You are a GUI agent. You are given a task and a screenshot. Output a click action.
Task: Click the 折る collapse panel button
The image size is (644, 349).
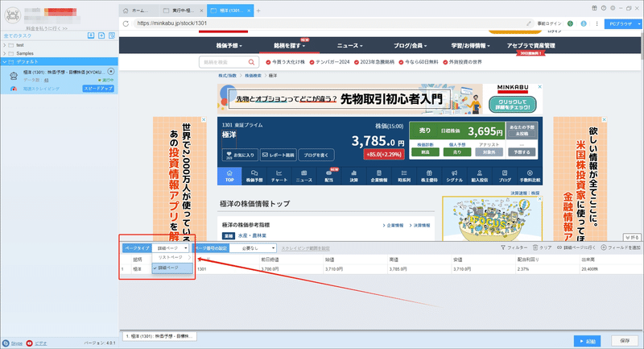click(632, 238)
